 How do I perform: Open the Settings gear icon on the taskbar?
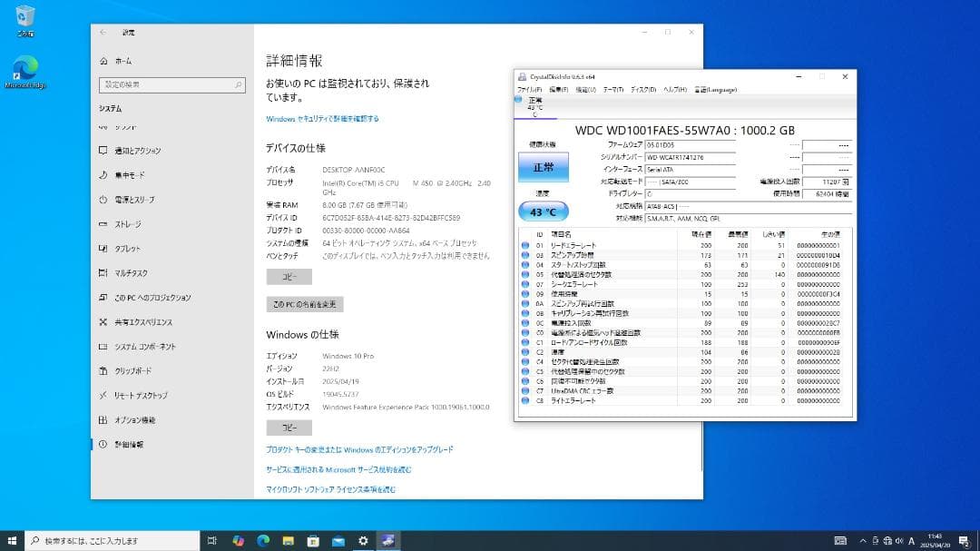[x=363, y=541]
